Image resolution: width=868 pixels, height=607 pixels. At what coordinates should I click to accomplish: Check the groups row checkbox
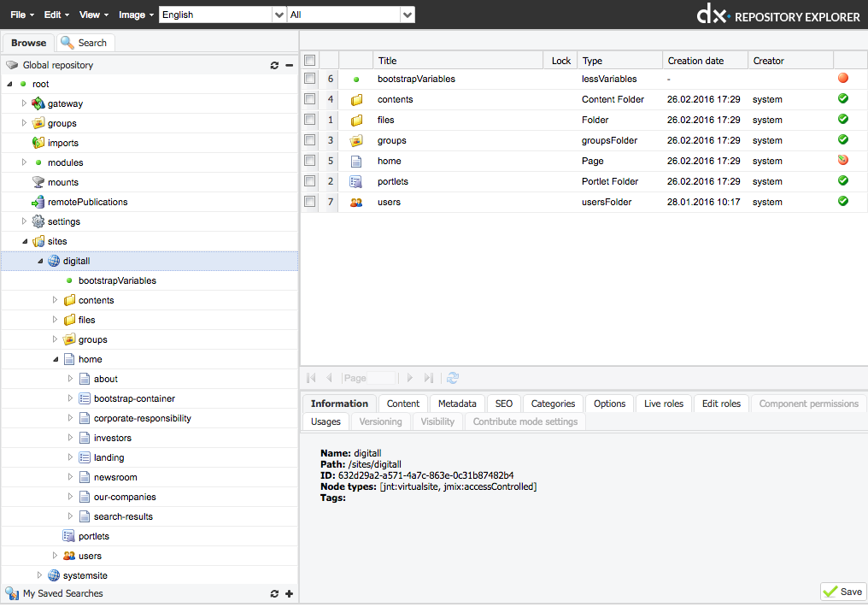click(310, 140)
